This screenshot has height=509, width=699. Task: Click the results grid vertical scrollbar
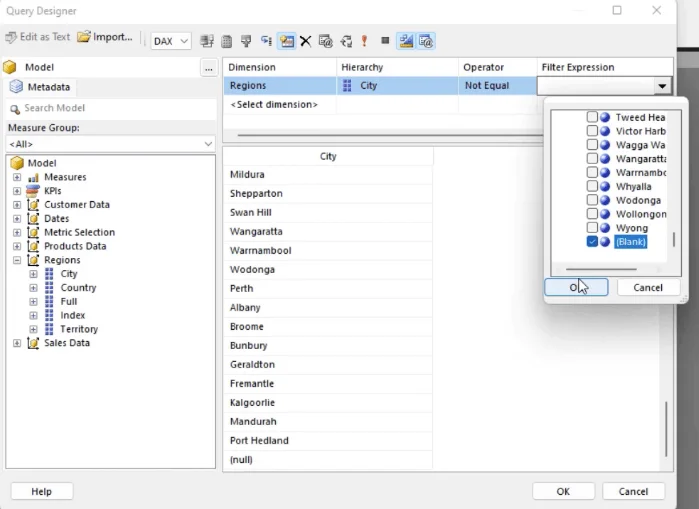[x=666, y=429]
